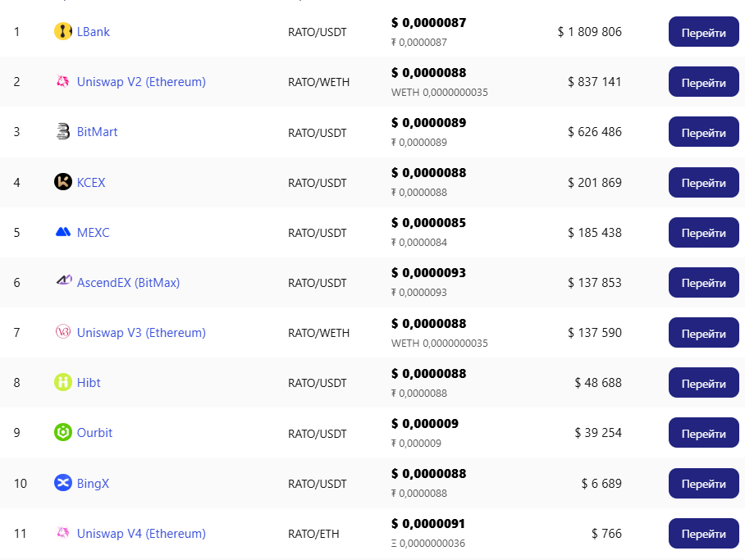Select the RATO/ETH pair in row 11
This screenshot has width=745, height=560.
coord(313,535)
